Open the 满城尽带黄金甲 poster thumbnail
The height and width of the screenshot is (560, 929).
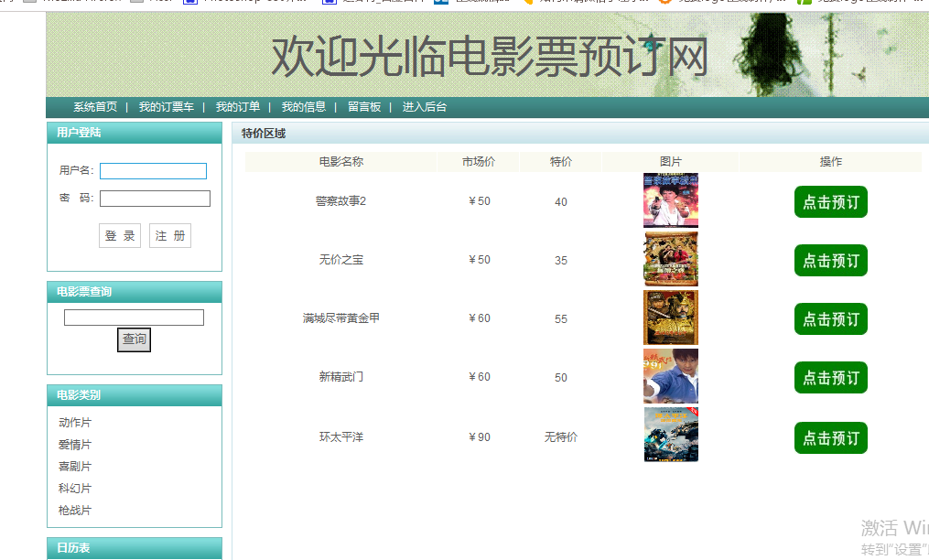click(x=671, y=318)
